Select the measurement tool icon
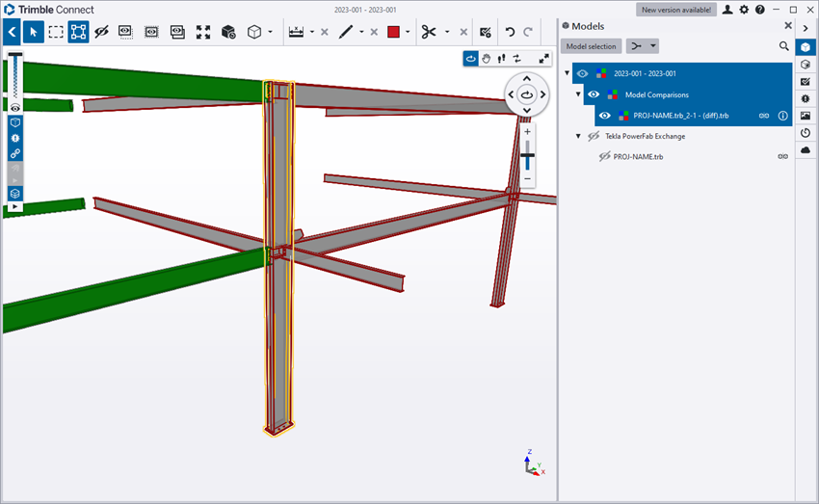Screen dimensions: 819x504 [x=296, y=32]
